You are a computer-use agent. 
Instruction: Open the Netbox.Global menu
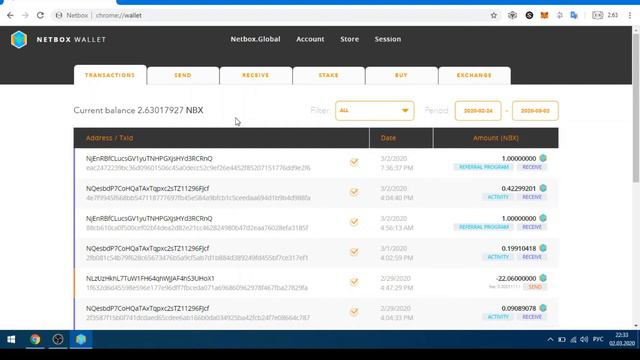pyautogui.click(x=255, y=39)
